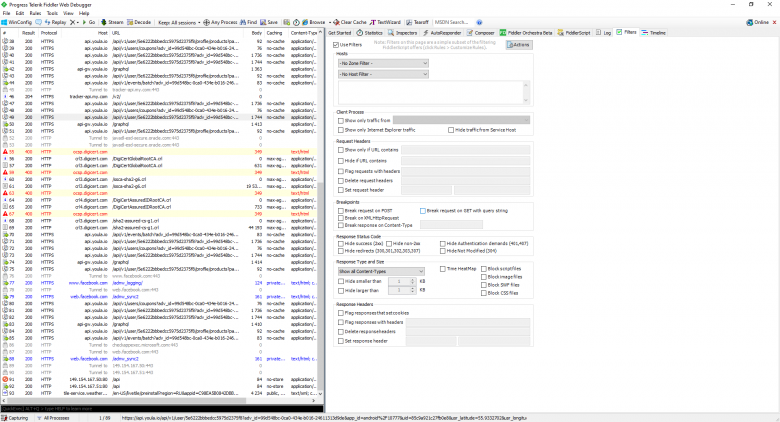Increment the Hide smaller than KB spinner

pyautogui.click(x=412, y=280)
